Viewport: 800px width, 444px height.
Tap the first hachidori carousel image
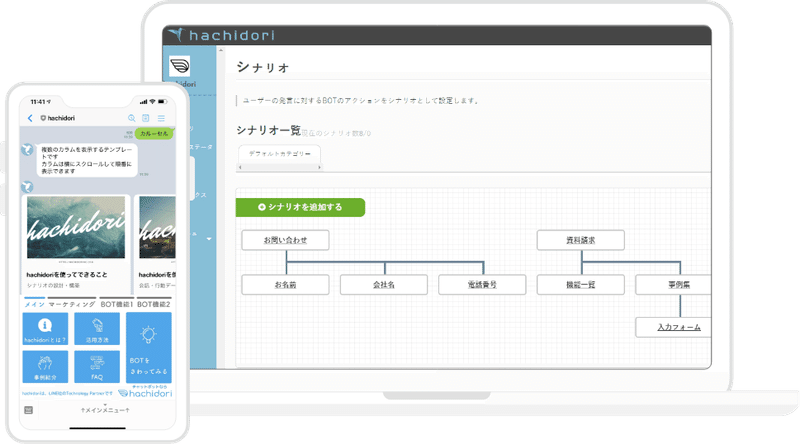(76, 227)
